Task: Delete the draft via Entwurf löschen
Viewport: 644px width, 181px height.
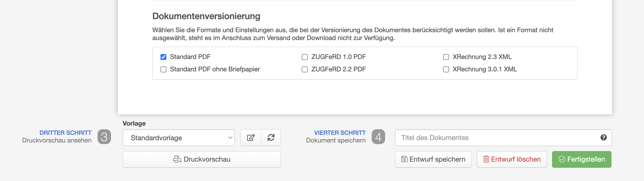Action: (512, 159)
